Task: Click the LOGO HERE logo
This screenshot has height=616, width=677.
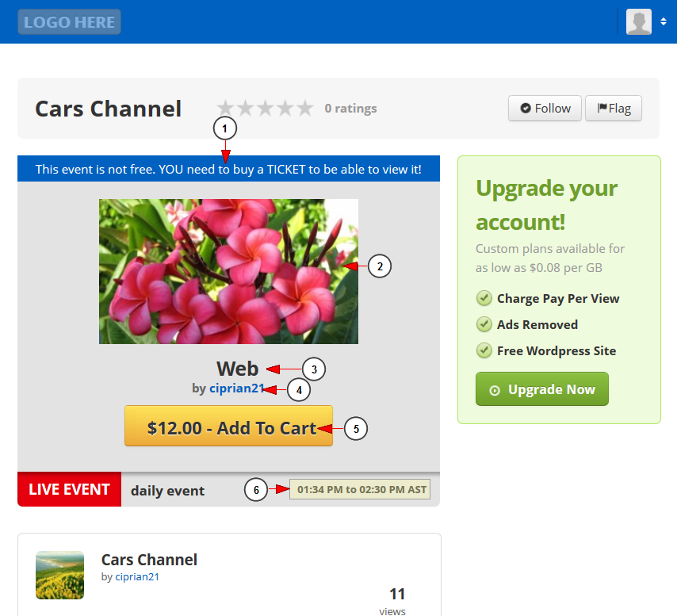Action: click(69, 22)
